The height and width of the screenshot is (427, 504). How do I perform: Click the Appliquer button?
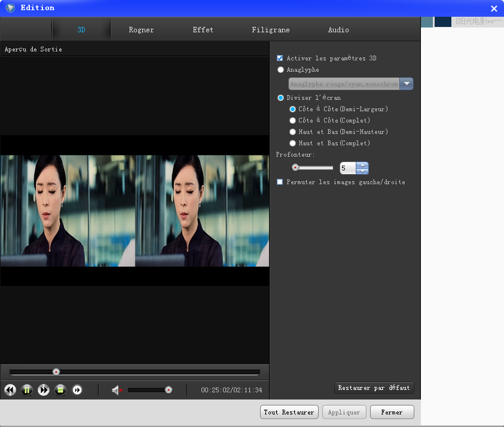click(x=344, y=412)
